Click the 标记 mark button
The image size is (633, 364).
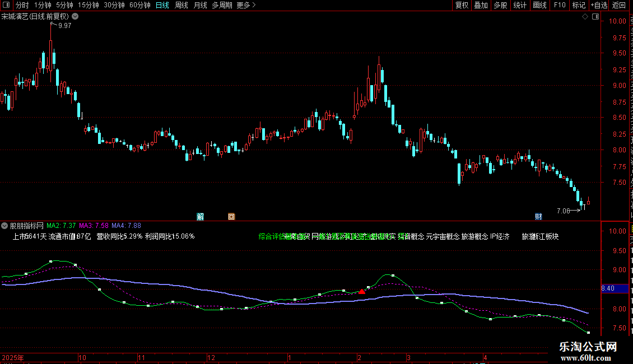coord(579,5)
